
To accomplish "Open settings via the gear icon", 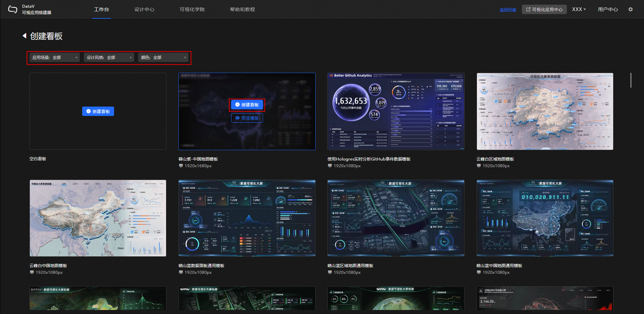I will pyautogui.click(x=631, y=9).
